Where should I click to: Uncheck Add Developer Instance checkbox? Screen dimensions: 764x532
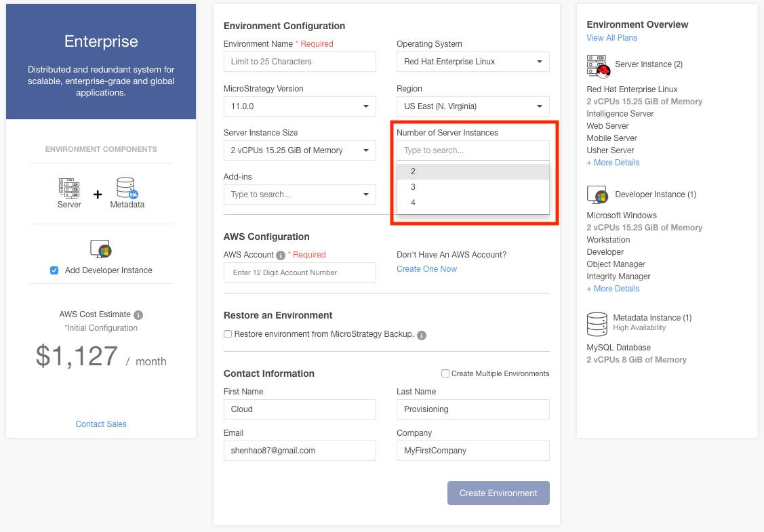pos(54,270)
